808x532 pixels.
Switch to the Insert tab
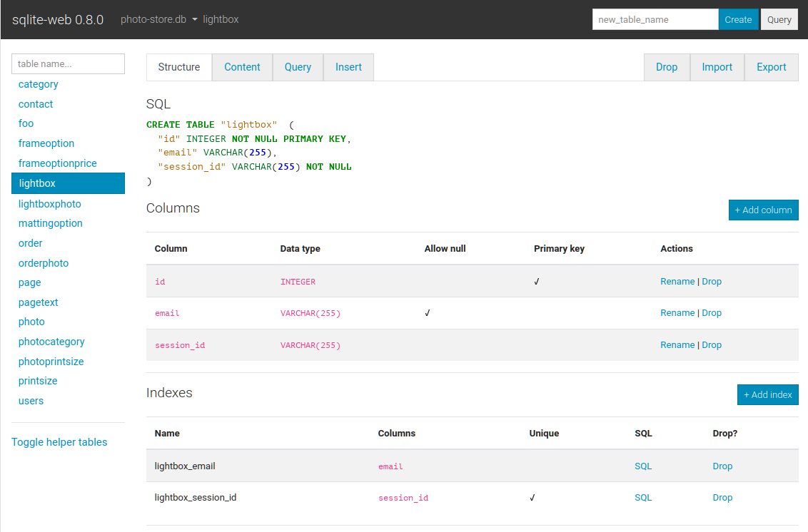pyautogui.click(x=348, y=67)
